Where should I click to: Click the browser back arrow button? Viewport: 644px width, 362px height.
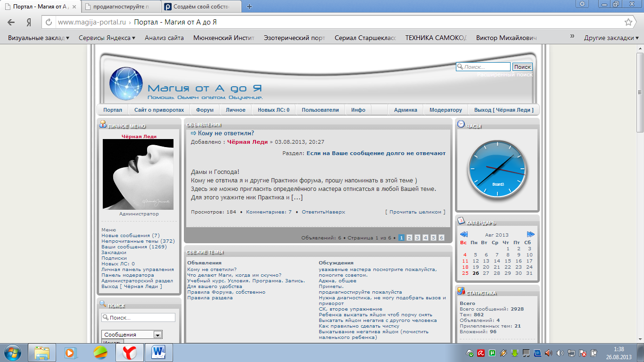tap(11, 22)
